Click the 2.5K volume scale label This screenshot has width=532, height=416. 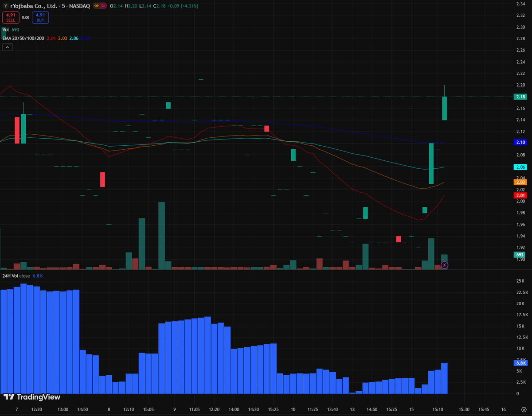[x=521, y=382]
